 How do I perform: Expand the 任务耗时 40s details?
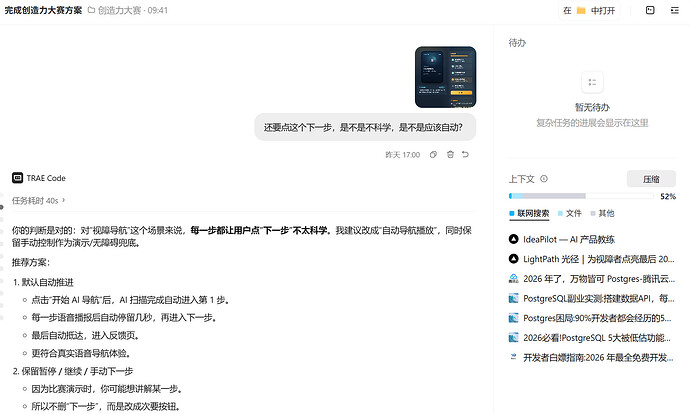[39, 201]
